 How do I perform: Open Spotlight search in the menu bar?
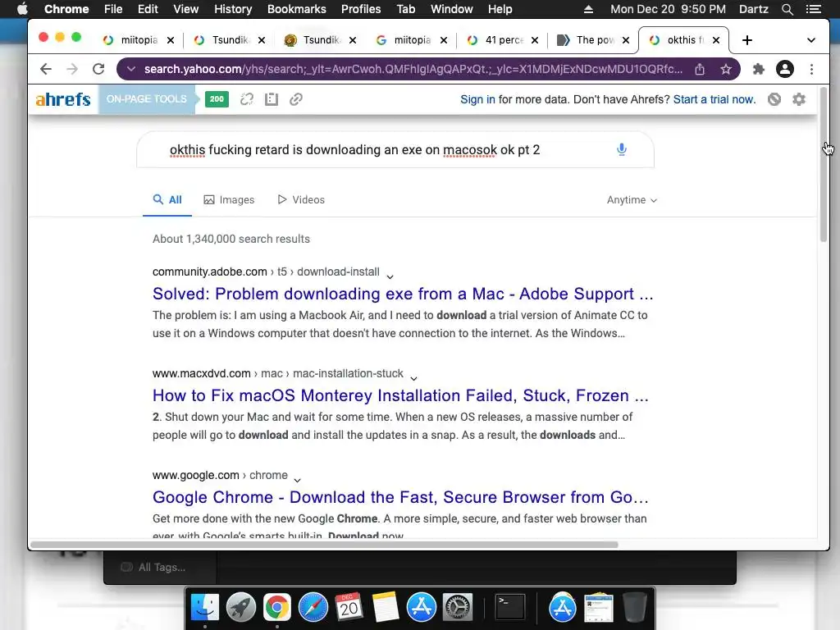(787, 9)
